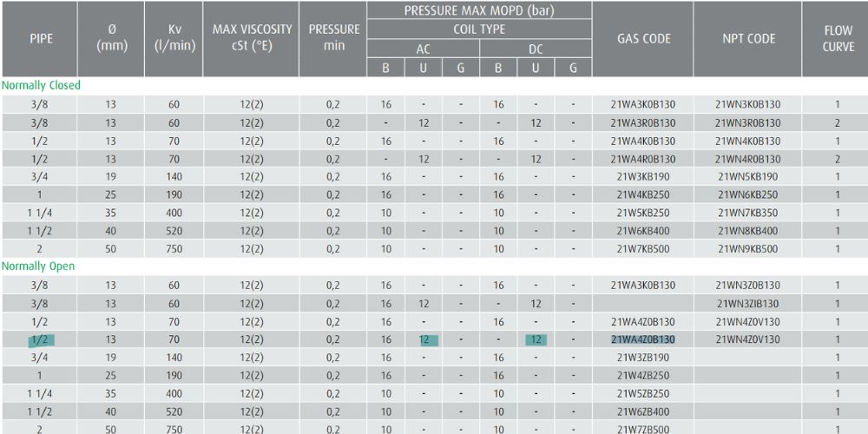The image size is (868, 434).
Task: Select NPT code 21WN7KB350
Action: coord(748,213)
